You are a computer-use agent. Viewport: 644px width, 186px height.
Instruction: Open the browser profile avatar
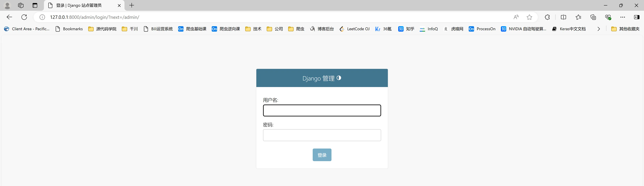coord(8,5)
